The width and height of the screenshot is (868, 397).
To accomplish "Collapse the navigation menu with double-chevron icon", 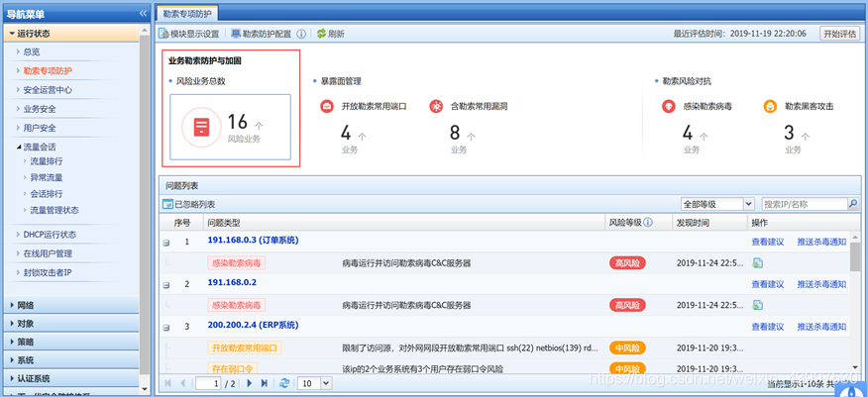I will pos(144,13).
